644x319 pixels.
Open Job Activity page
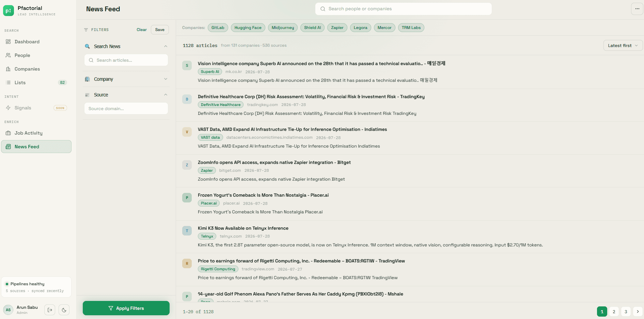36,133
